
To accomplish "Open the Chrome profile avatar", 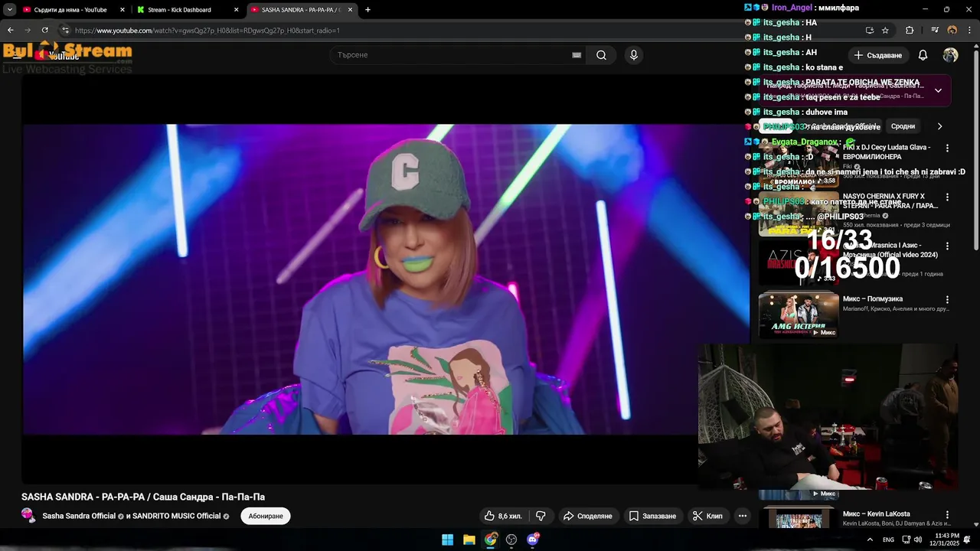I will 952,30.
